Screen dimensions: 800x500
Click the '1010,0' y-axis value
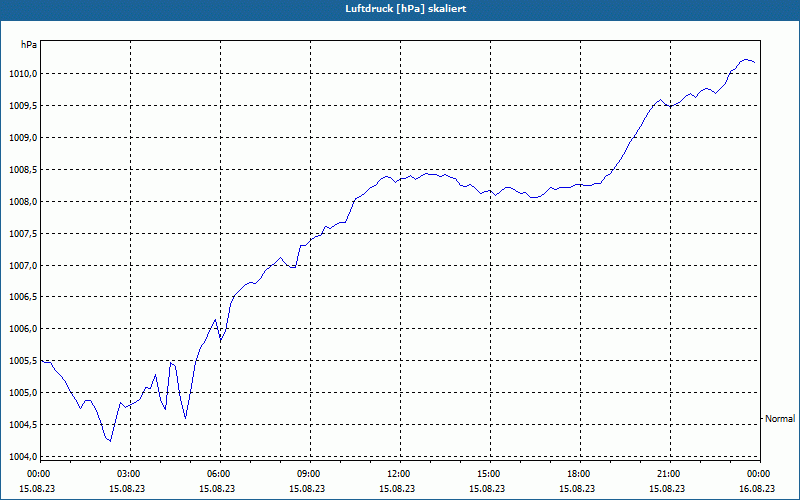tap(23, 74)
